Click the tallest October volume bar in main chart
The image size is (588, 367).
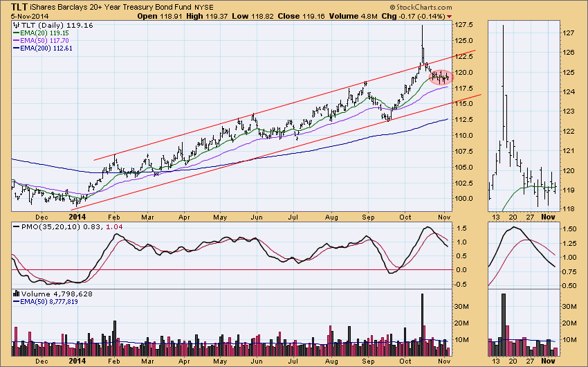422,325
